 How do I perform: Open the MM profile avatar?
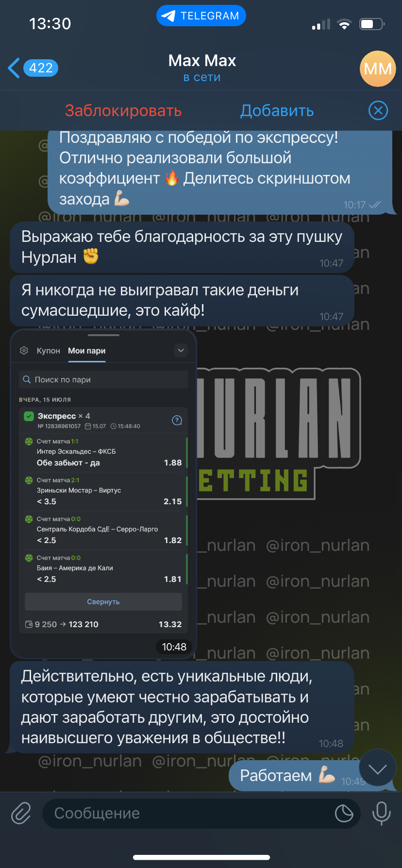point(378,68)
